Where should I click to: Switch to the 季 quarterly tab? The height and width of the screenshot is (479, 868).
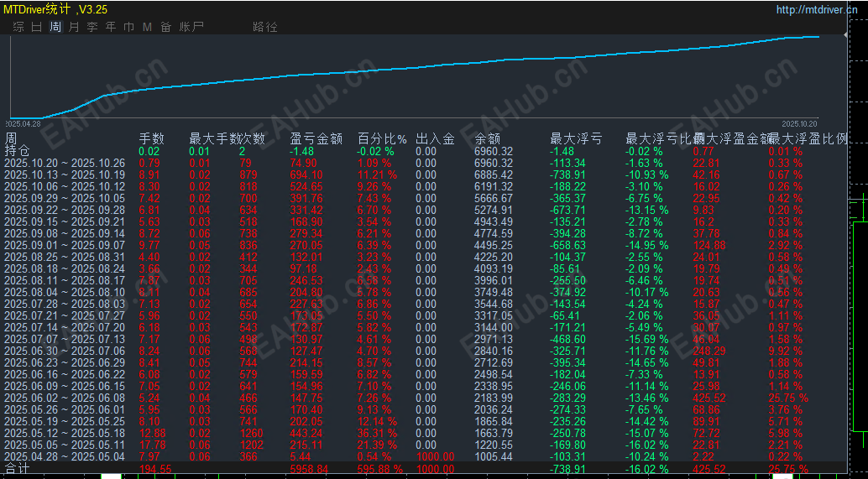[92, 27]
